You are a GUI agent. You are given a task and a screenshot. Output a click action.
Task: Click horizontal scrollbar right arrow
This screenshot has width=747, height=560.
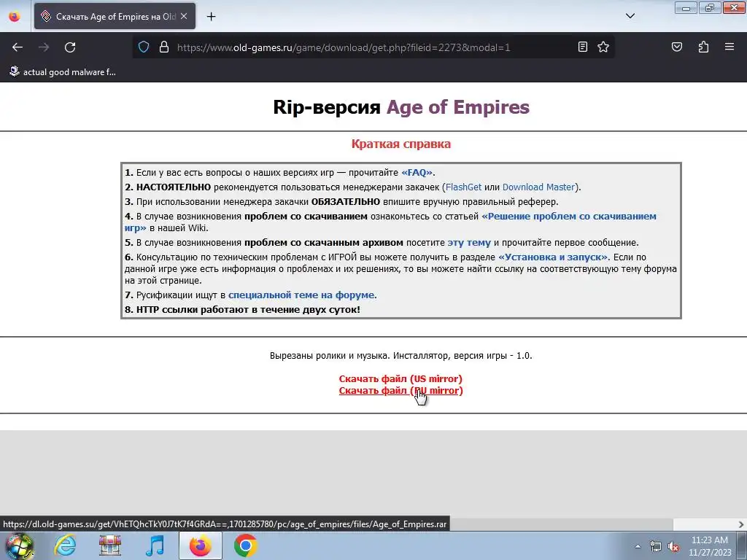click(741, 524)
